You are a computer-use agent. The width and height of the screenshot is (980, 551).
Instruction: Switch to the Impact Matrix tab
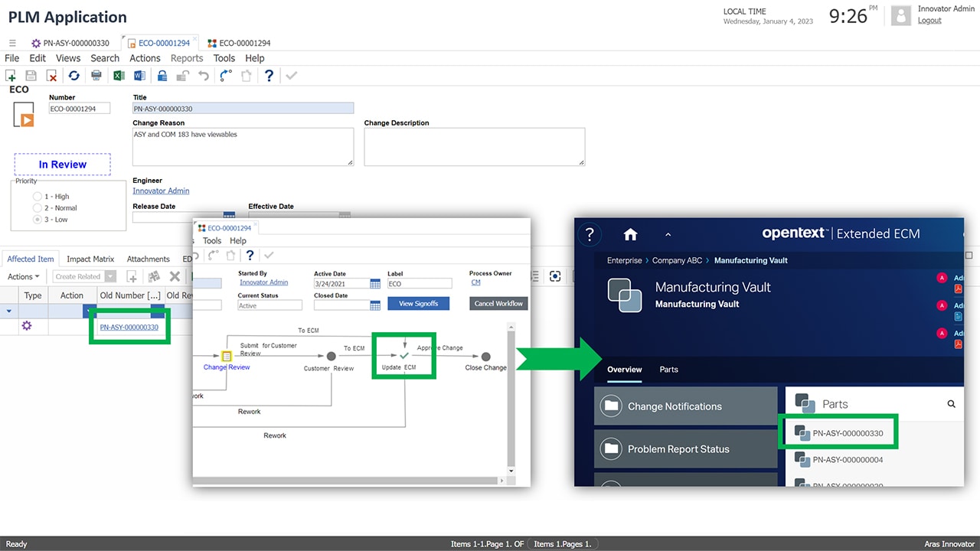(90, 259)
